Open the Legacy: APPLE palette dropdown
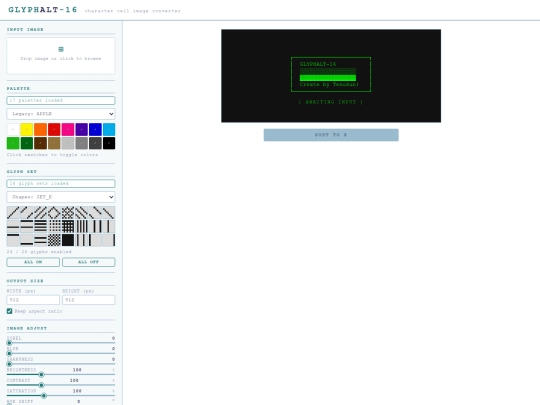 (61, 114)
